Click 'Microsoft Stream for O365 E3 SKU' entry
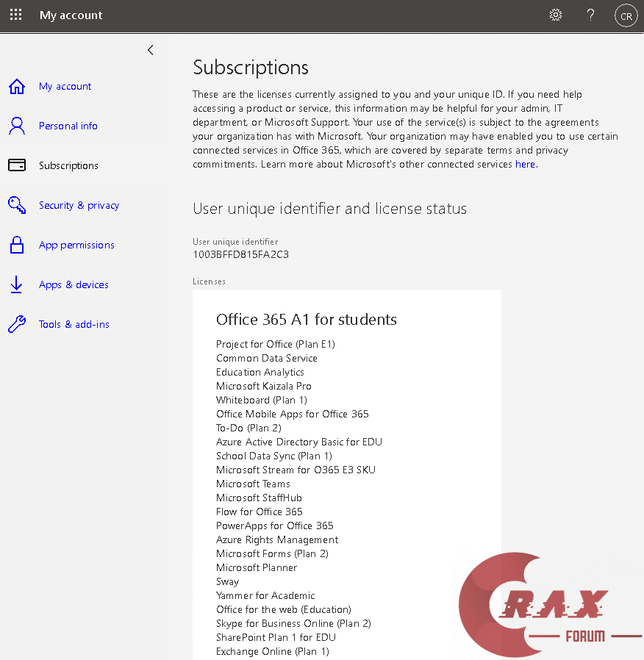Screen dimensions: 644x660 click(x=296, y=470)
